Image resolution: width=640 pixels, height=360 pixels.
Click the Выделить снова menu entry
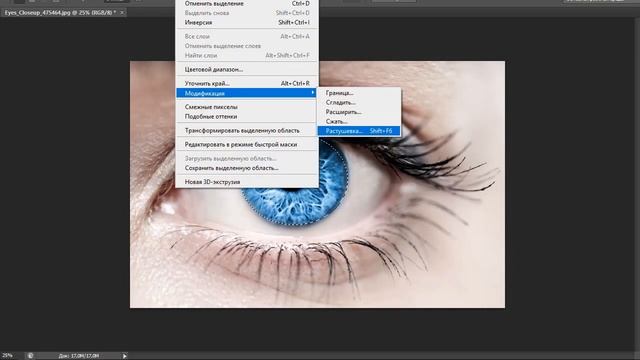247,13
